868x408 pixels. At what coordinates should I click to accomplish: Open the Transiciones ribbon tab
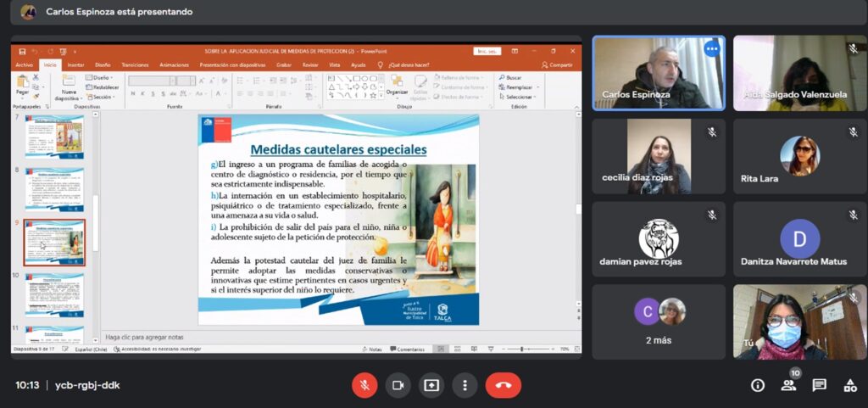pyautogui.click(x=135, y=64)
